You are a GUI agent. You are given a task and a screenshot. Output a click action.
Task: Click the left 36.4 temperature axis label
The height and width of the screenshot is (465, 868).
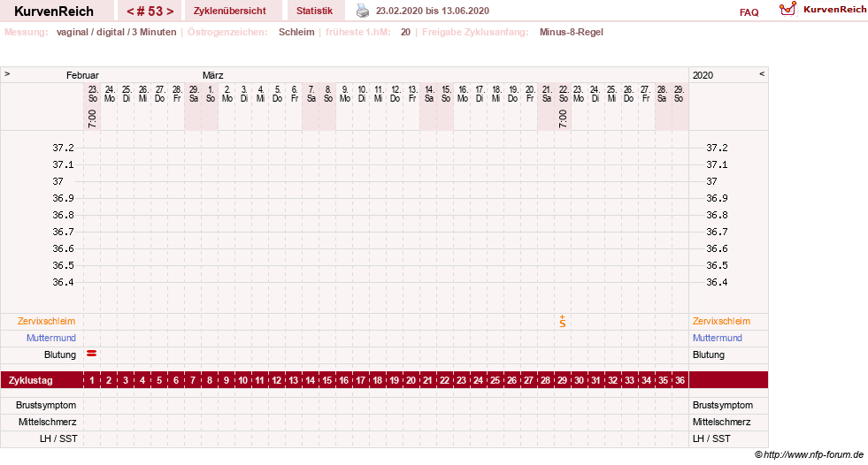63,282
